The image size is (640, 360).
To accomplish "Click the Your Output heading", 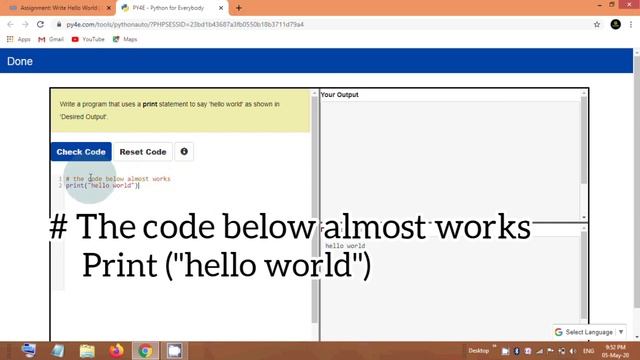I will [340, 95].
